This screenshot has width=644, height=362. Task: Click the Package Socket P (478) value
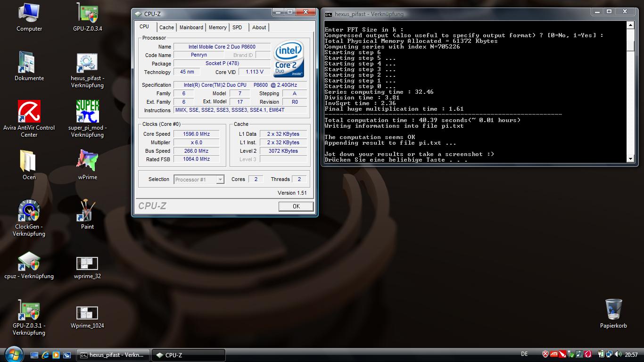[x=222, y=64]
